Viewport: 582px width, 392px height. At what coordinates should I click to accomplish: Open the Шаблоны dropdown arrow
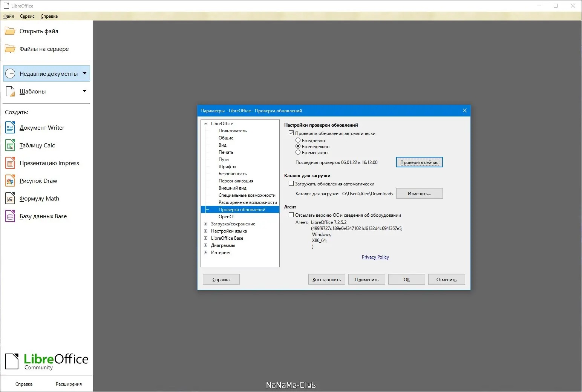[x=85, y=91]
